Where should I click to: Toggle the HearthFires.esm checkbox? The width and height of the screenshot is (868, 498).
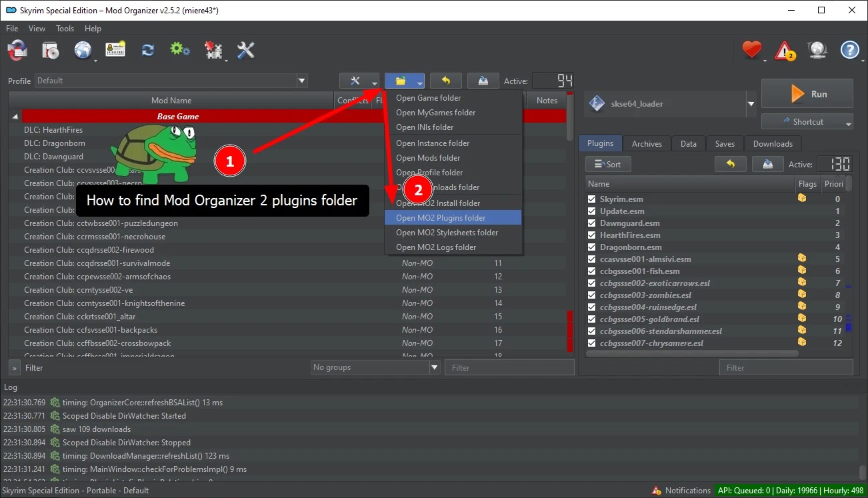(x=591, y=235)
